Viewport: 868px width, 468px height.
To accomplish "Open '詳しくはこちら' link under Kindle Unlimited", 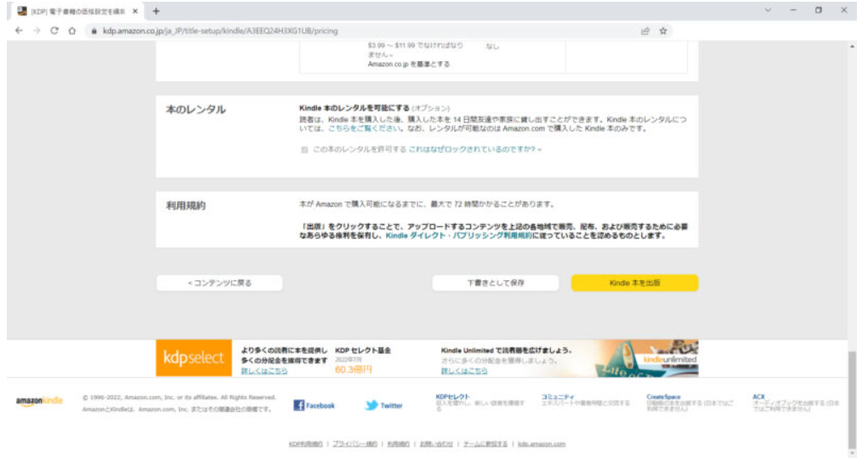I will coord(464,370).
